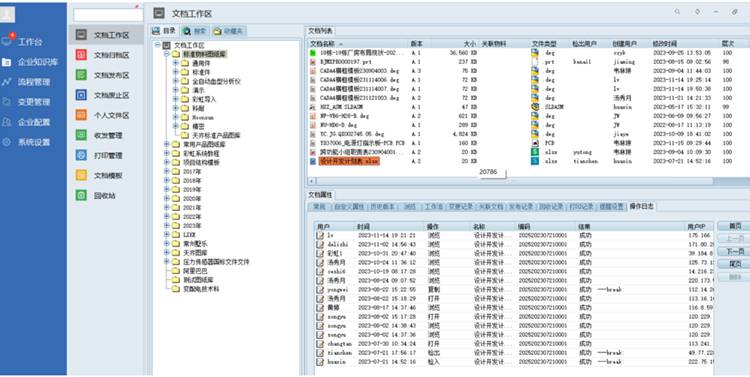The width and height of the screenshot is (750, 377).
Task: Open the 工作台 workbench sidebar icon
Action: point(7,42)
